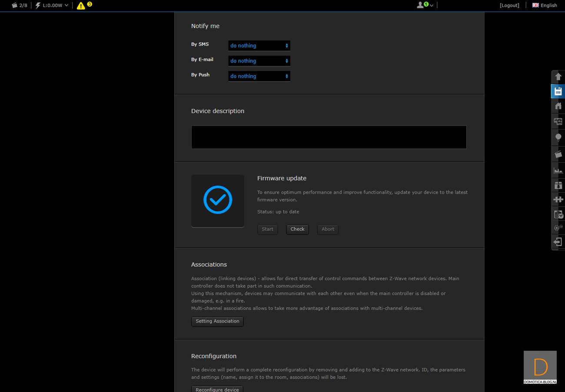
Task: Open the English language selector
Action: (545, 5)
